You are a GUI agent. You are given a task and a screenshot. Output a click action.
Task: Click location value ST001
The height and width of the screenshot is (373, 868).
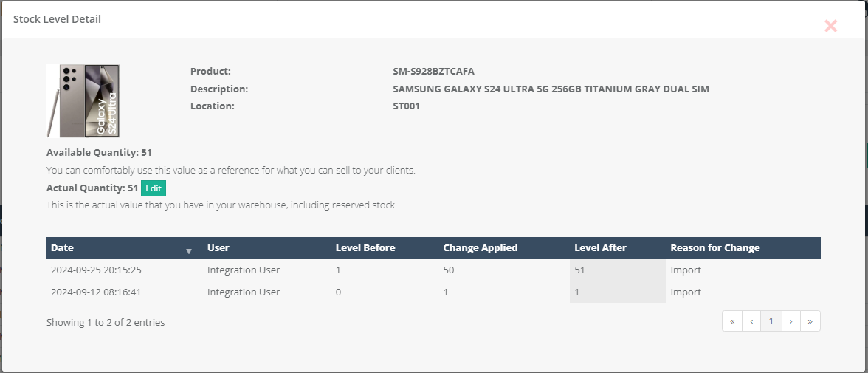(x=407, y=106)
